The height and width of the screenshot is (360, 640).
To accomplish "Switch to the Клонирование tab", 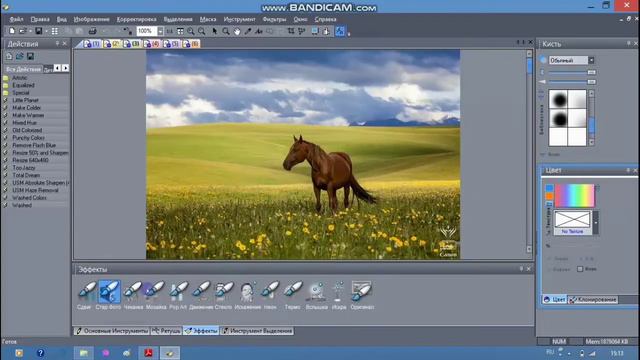I will (x=593, y=300).
